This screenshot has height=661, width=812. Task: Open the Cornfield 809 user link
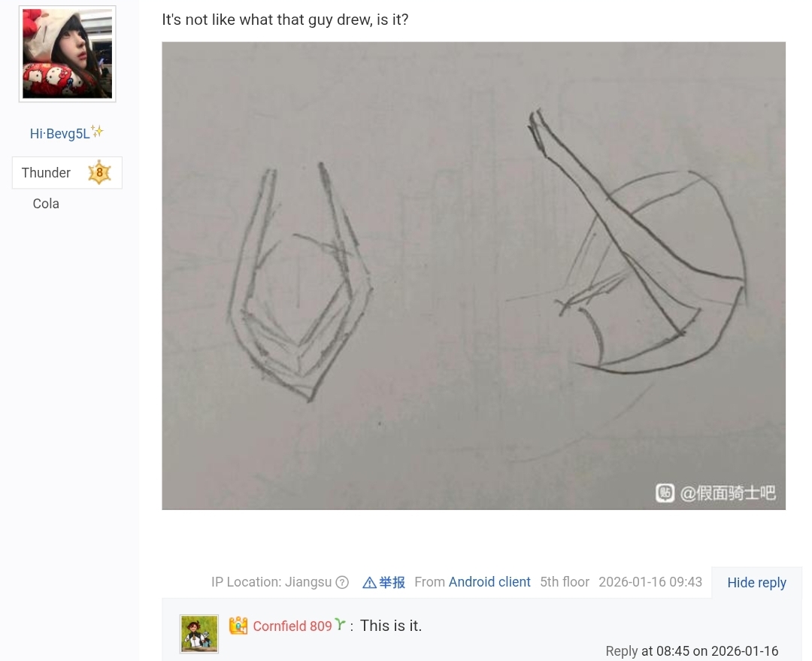tap(292, 626)
